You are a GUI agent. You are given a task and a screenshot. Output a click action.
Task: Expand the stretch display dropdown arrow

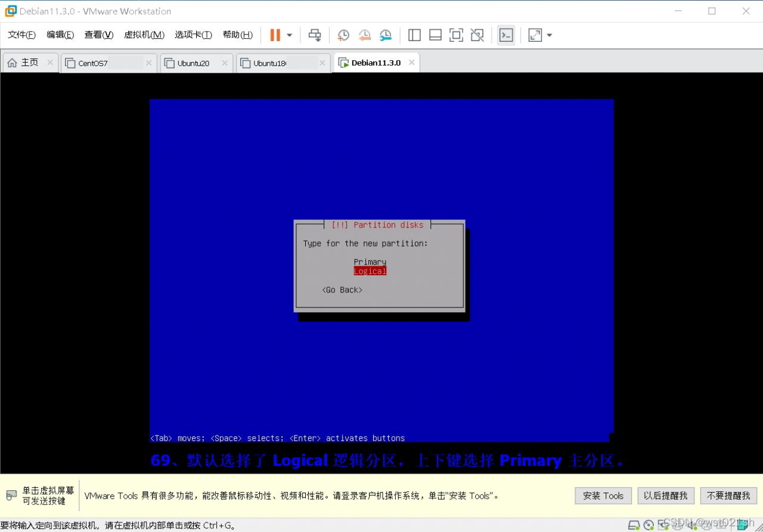tap(550, 35)
